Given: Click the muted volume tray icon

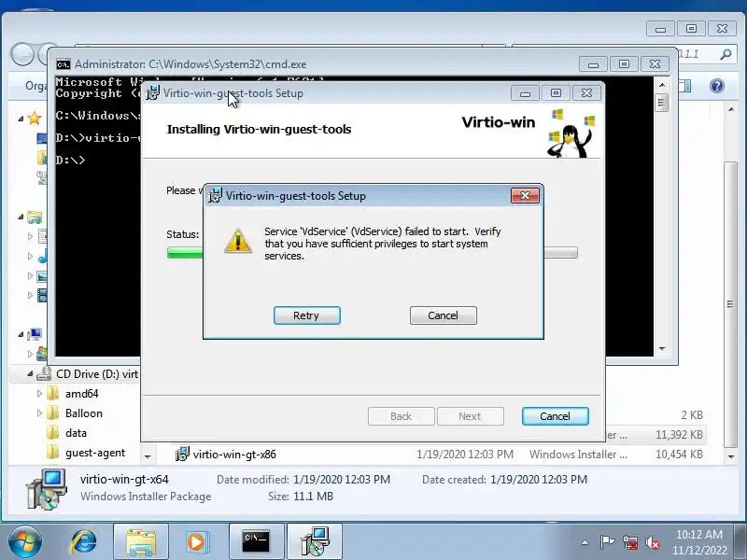Looking at the screenshot, I should click(x=652, y=542).
